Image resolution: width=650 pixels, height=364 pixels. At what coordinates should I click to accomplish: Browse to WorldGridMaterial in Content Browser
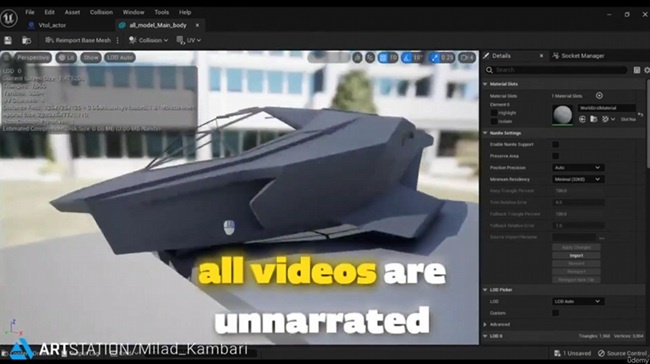pos(594,119)
